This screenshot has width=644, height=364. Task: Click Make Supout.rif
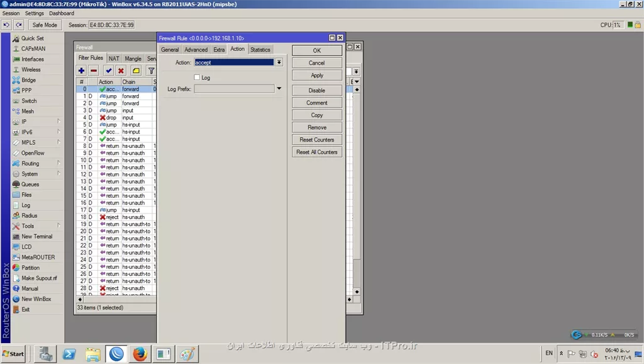[39, 278]
